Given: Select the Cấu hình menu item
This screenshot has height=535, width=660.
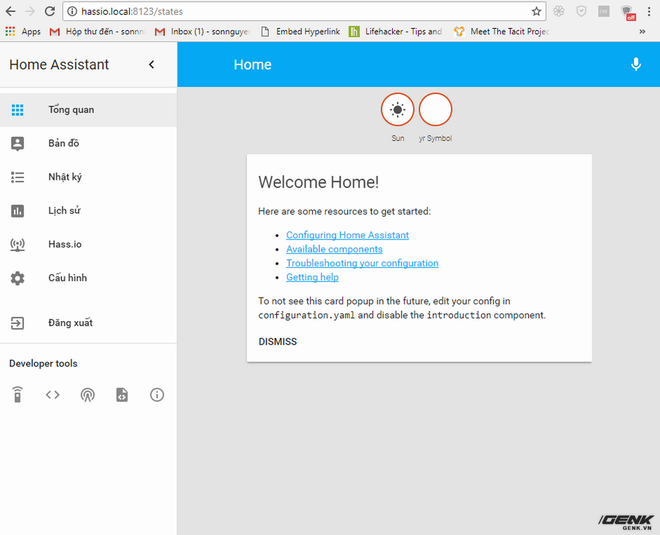Looking at the screenshot, I should 88,278.
